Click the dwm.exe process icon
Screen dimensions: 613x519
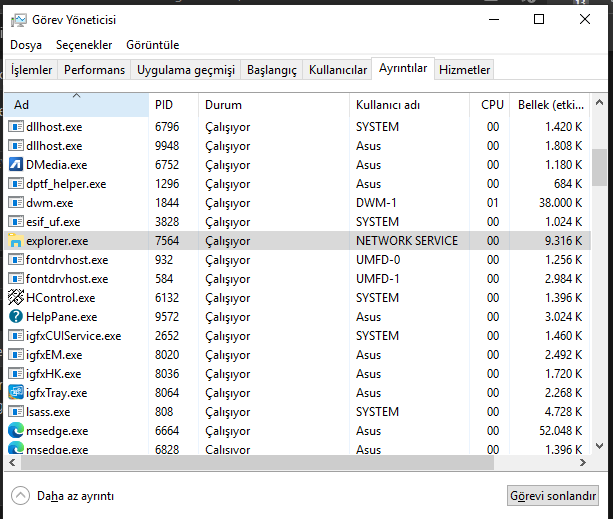16,203
